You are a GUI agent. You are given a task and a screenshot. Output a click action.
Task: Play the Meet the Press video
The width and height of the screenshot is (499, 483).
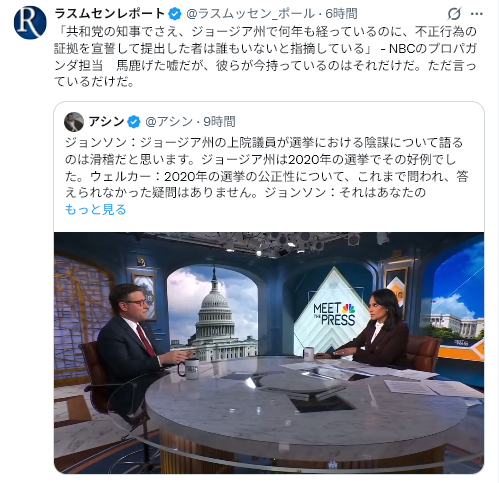point(269,353)
